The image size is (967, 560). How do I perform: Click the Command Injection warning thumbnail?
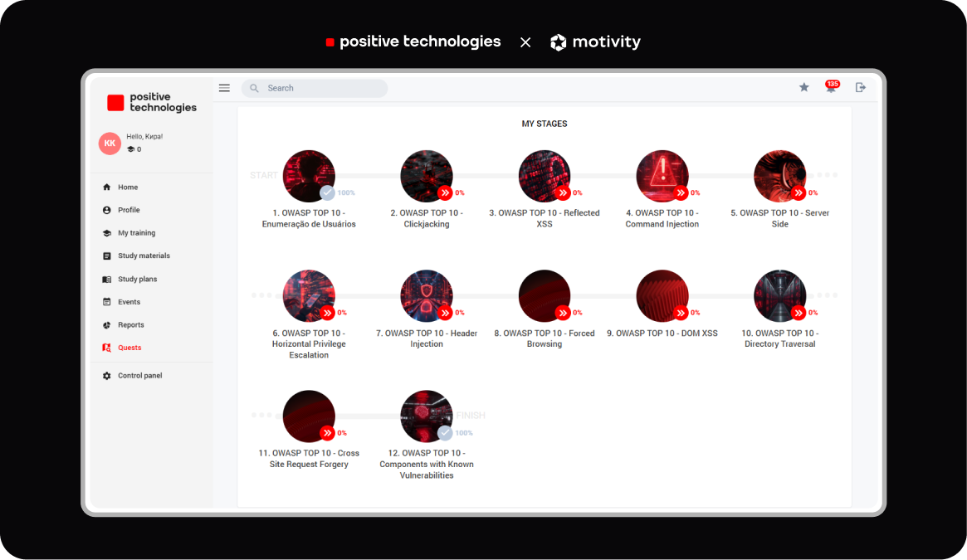(662, 175)
